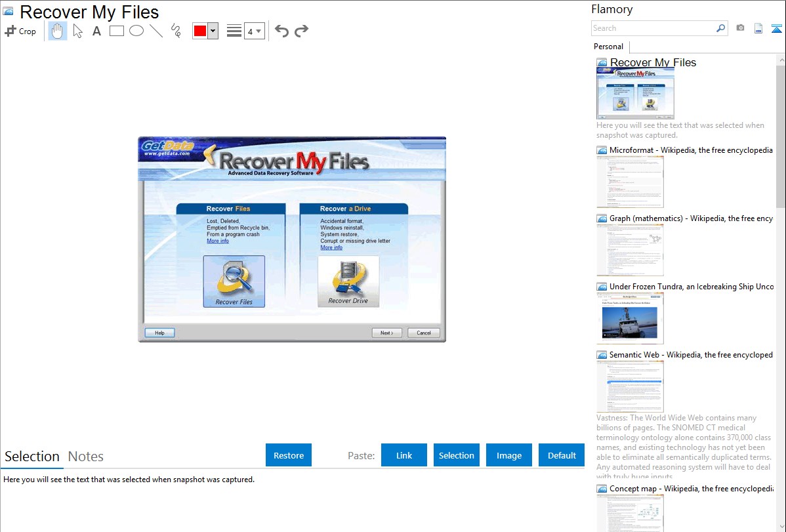The width and height of the screenshot is (786, 532).
Task: Click the Image paste button
Action: [509, 455]
